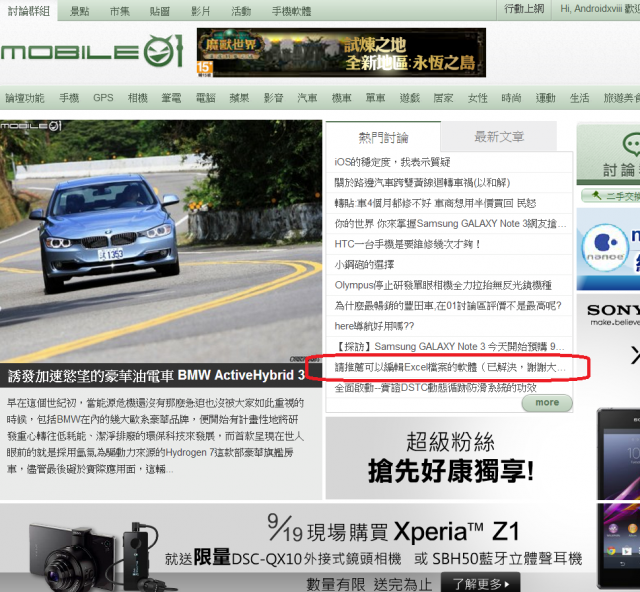Open thread here導航好用嗎??
The image size is (640, 592).
(374, 326)
